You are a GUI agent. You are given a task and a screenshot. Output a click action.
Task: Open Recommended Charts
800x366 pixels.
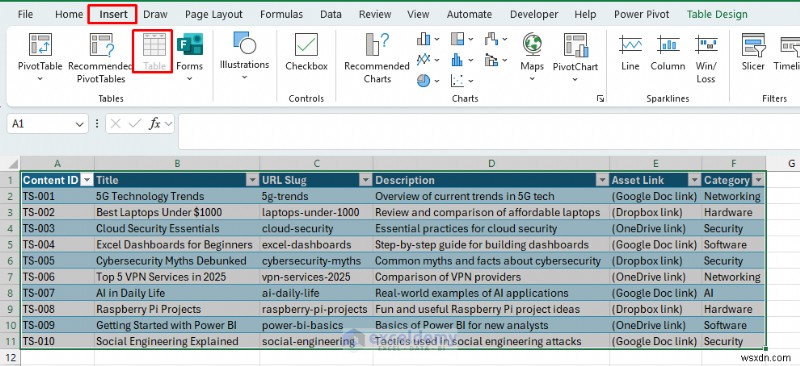pos(377,57)
